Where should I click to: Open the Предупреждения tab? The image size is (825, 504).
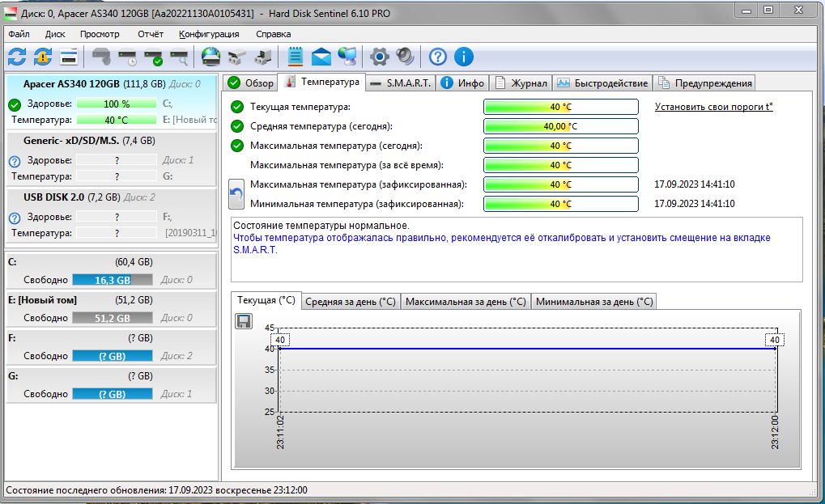click(704, 83)
